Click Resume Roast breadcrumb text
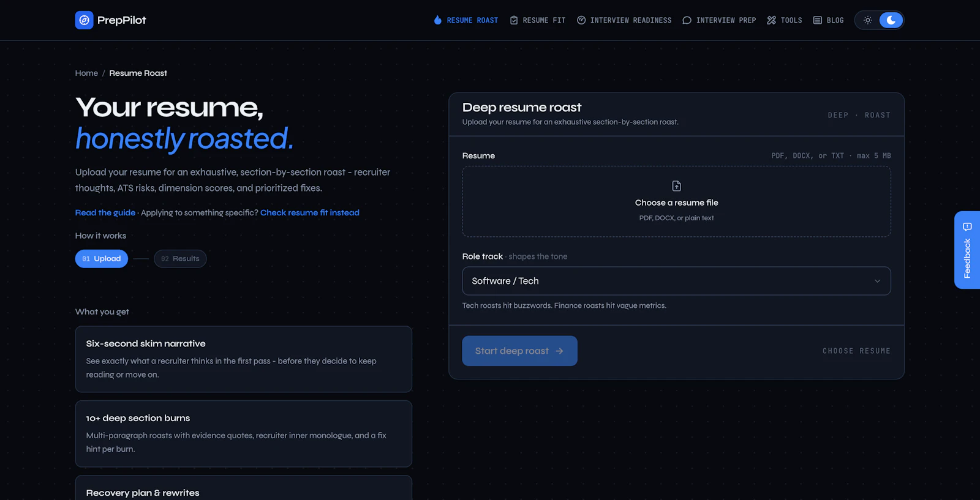 [x=138, y=73]
